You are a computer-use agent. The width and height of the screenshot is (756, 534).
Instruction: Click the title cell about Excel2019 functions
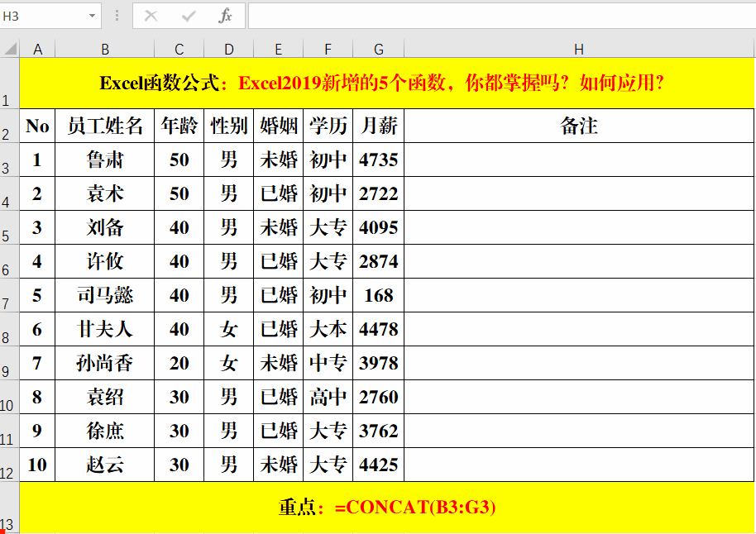click(386, 83)
